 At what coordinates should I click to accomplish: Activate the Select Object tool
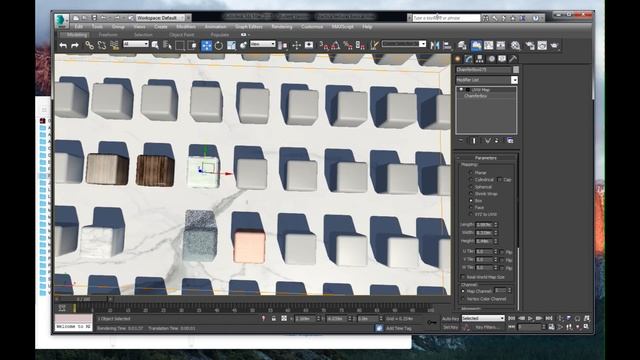156,46
